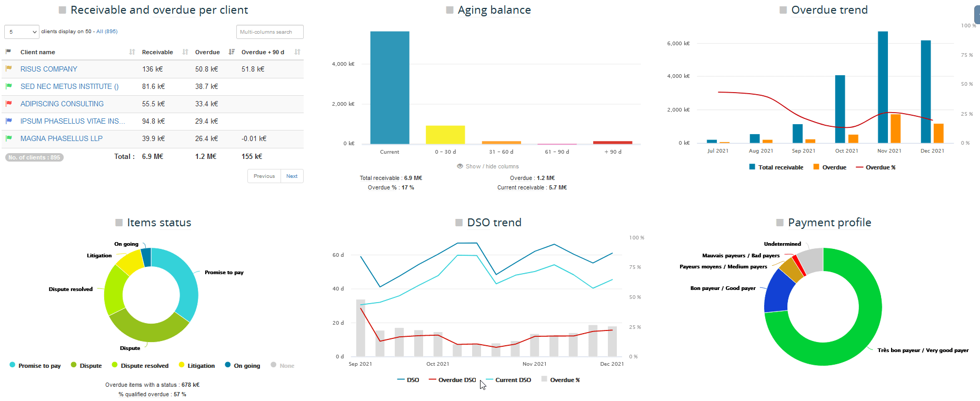The height and width of the screenshot is (401, 980).
Task: Open the clients-per-page dropdown showing 5
Action: click(22, 32)
